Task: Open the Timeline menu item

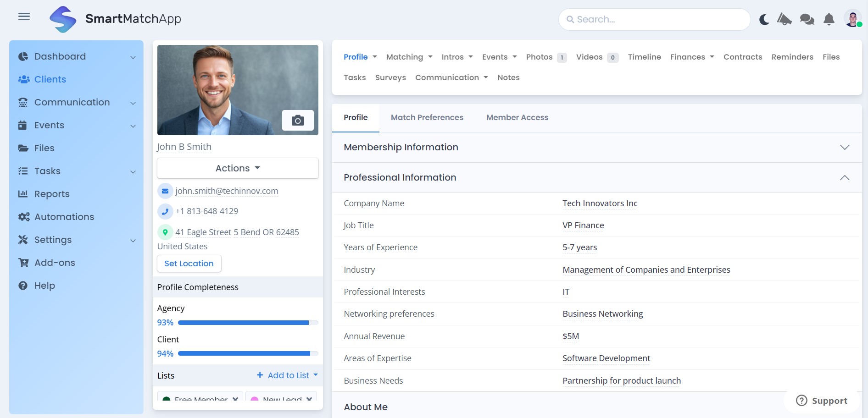Action: tap(644, 57)
